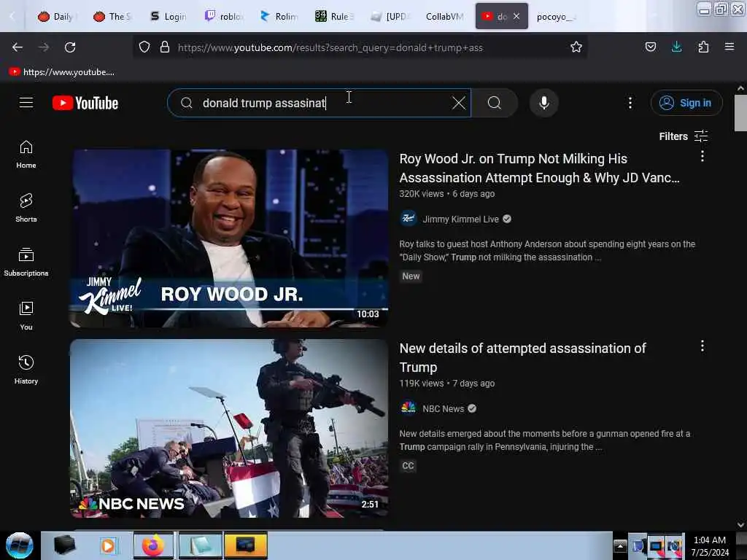Image resolution: width=747 pixels, height=560 pixels.
Task: Open the YouTube bookmark in toolbar
Action: click(62, 72)
